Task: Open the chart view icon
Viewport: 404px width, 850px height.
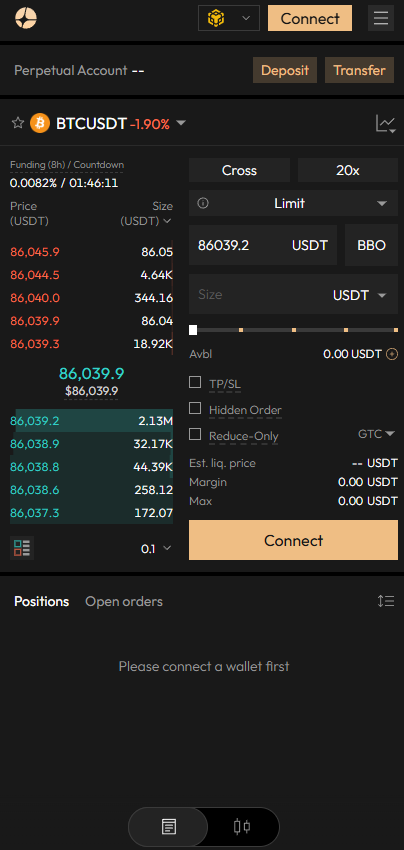Action: (385, 124)
